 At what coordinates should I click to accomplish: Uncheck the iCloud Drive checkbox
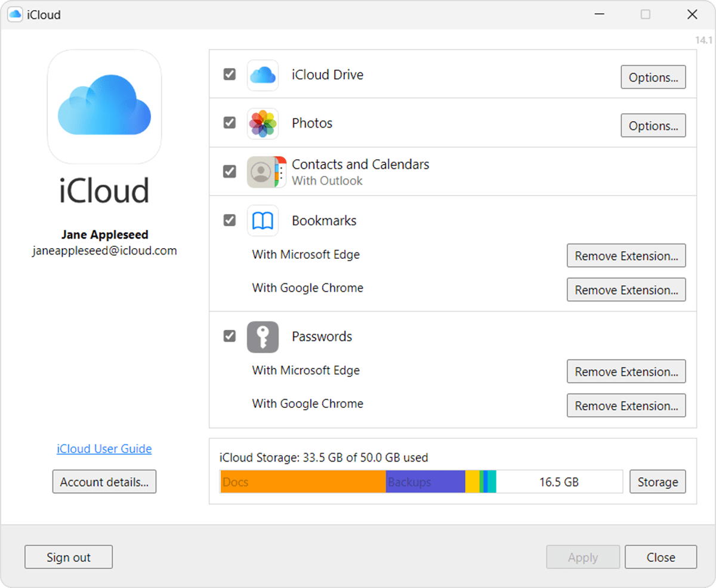coord(229,75)
